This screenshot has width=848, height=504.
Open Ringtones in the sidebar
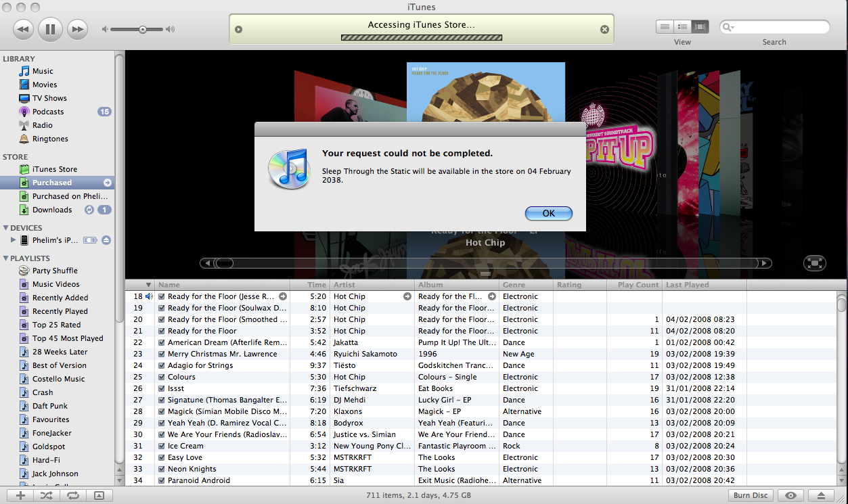coord(50,139)
